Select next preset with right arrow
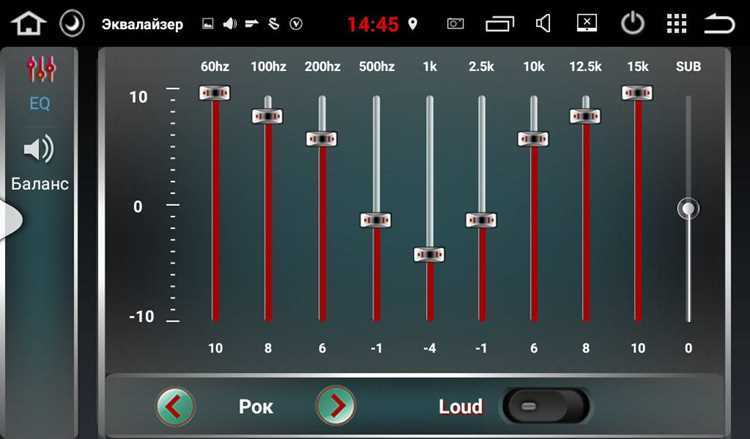750x439 pixels. (336, 406)
